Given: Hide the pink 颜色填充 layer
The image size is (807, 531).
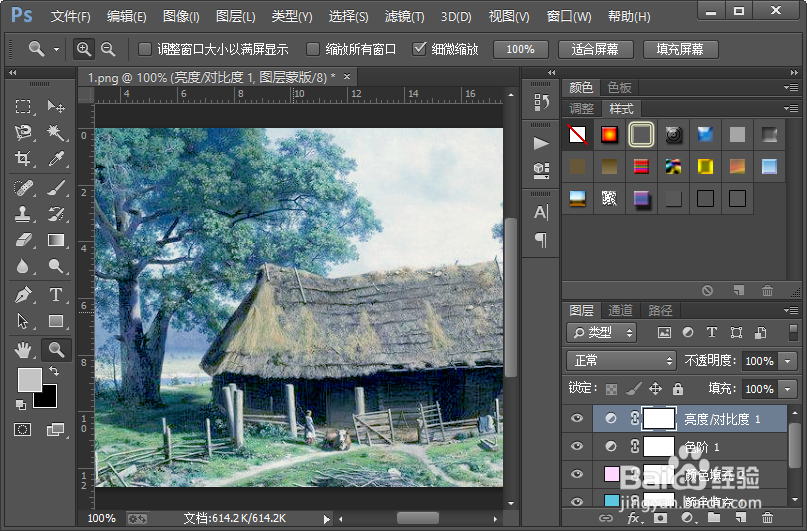Looking at the screenshot, I should [577, 474].
